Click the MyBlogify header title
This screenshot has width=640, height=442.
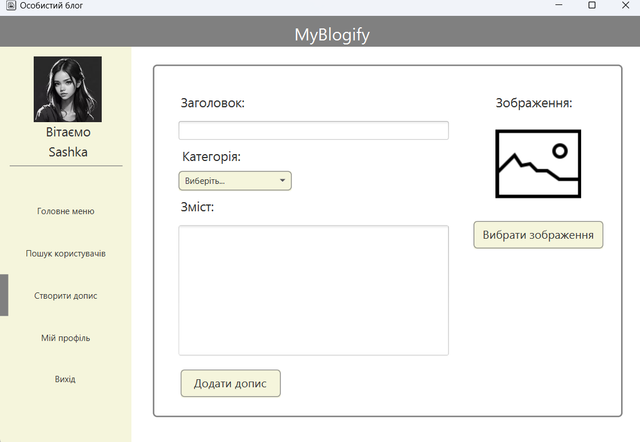coord(332,34)
